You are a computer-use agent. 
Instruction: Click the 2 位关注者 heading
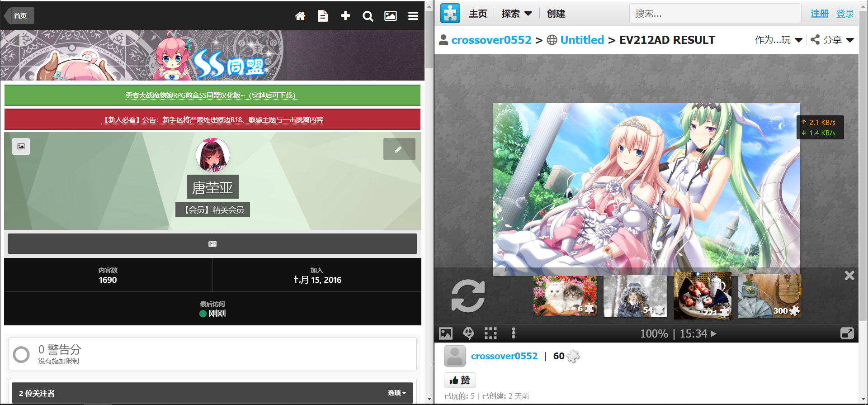[x=37, y=393]
